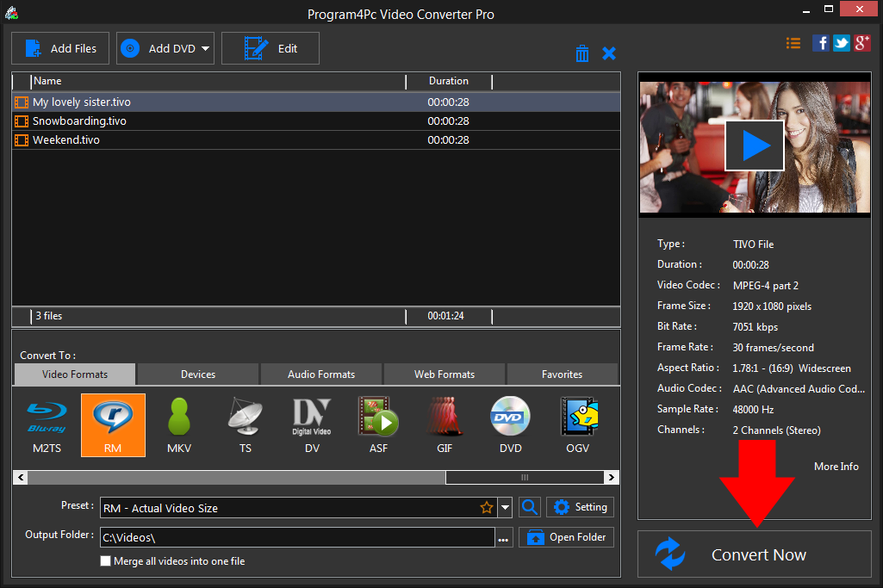This screenshot has width=883, height=588.
Task: Click the Output Folder path field
Action: 297,537
